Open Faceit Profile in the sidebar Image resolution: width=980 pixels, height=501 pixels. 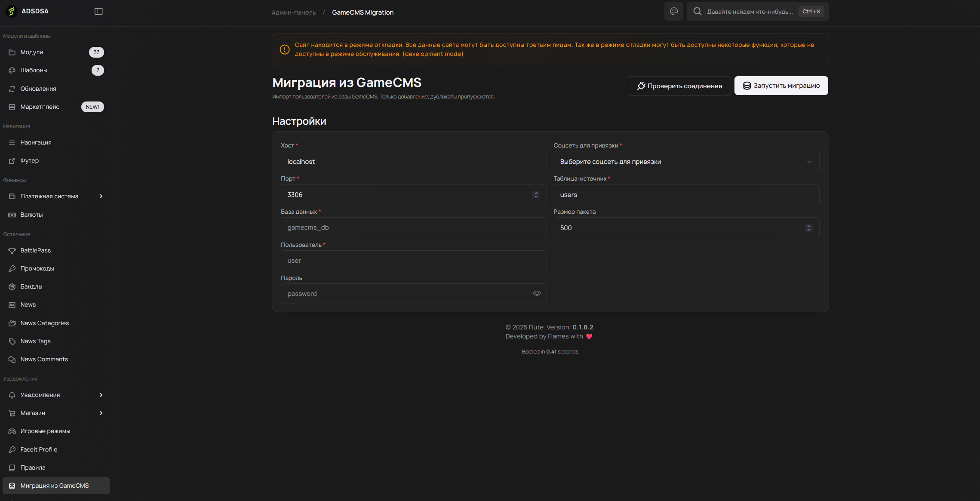point(39,449)
